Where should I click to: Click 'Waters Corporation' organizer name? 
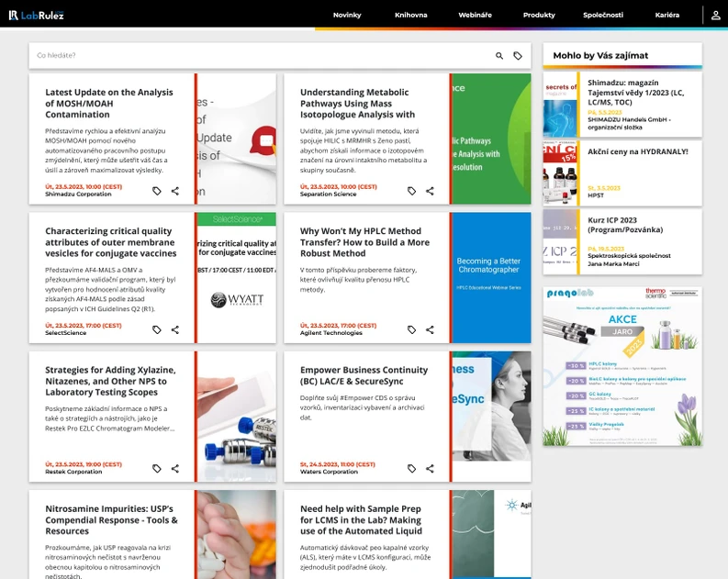click(329, 472)
